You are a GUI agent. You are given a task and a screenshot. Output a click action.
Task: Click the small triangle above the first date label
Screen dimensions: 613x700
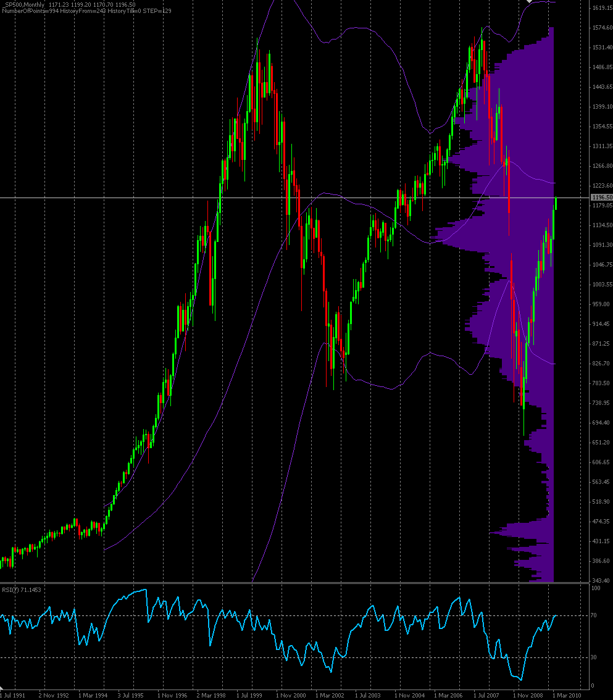[2, 687]
